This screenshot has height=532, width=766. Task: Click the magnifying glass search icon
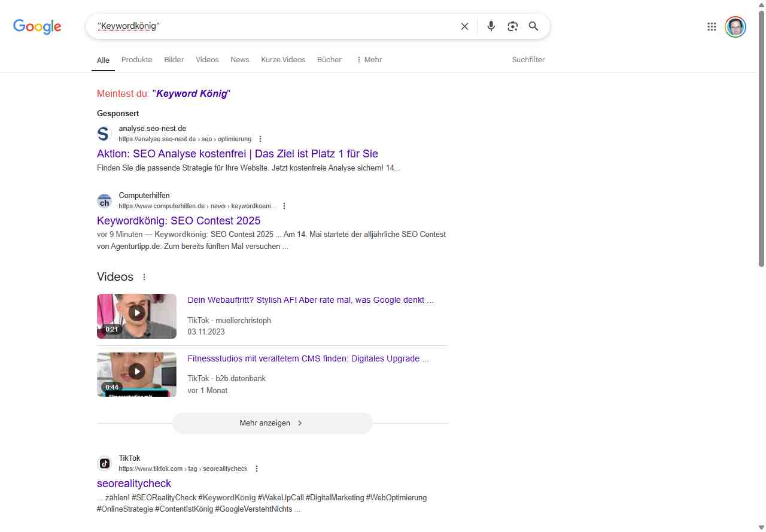coord(534,26)
